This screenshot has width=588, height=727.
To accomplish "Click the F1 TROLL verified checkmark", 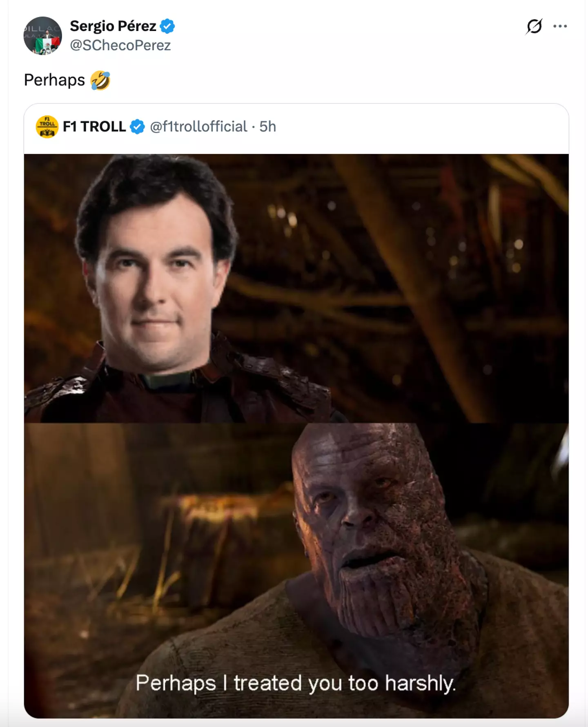I will coord(136,127).
